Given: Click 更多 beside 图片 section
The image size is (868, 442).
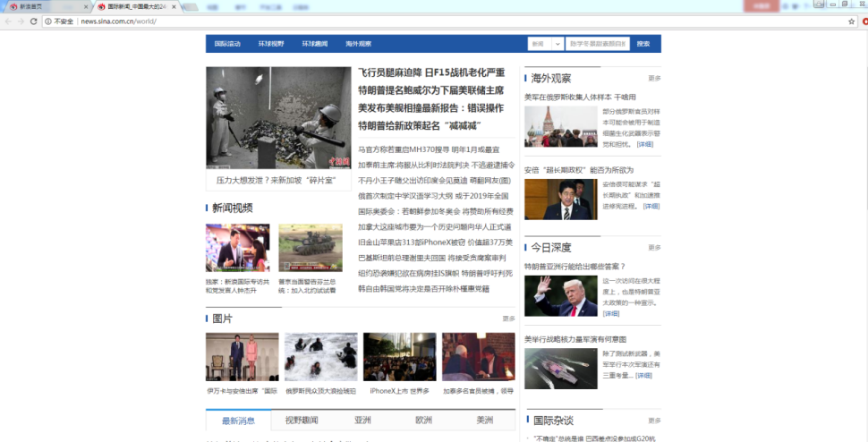Looking at the screenshot, I should pos(509,319).
